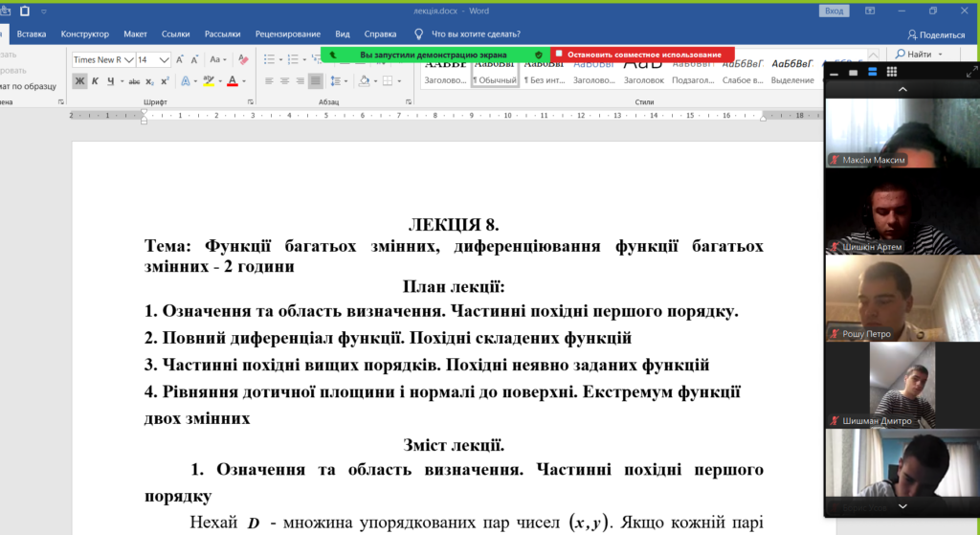
Task: Open the font color dropdown arrow
Action: 244,81
